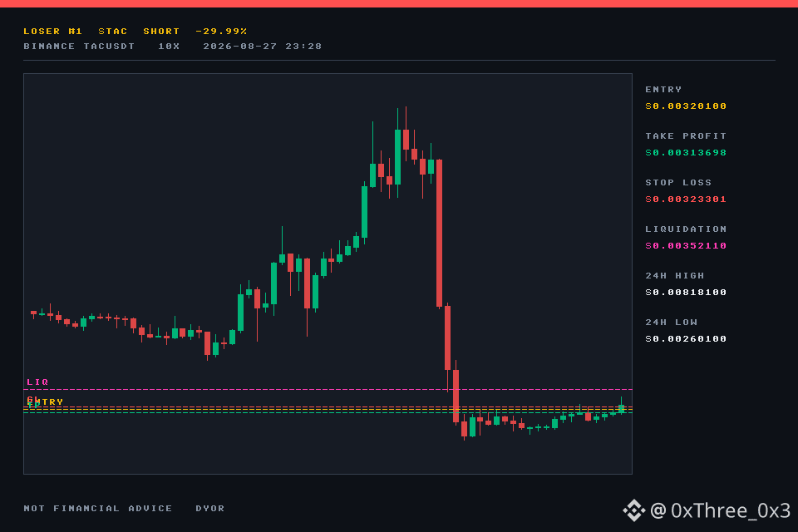
Task: Click the 10X leverage text
Action: (169, 47)
